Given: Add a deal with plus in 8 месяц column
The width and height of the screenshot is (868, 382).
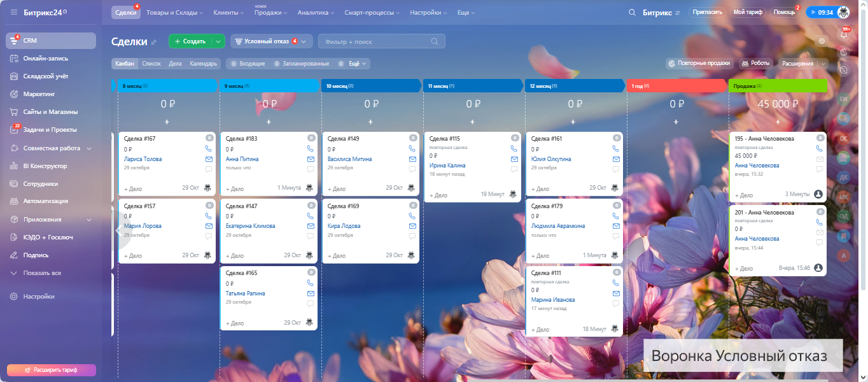Looking at the screenshot, I should pyautogui.click(x=167, y=122).
